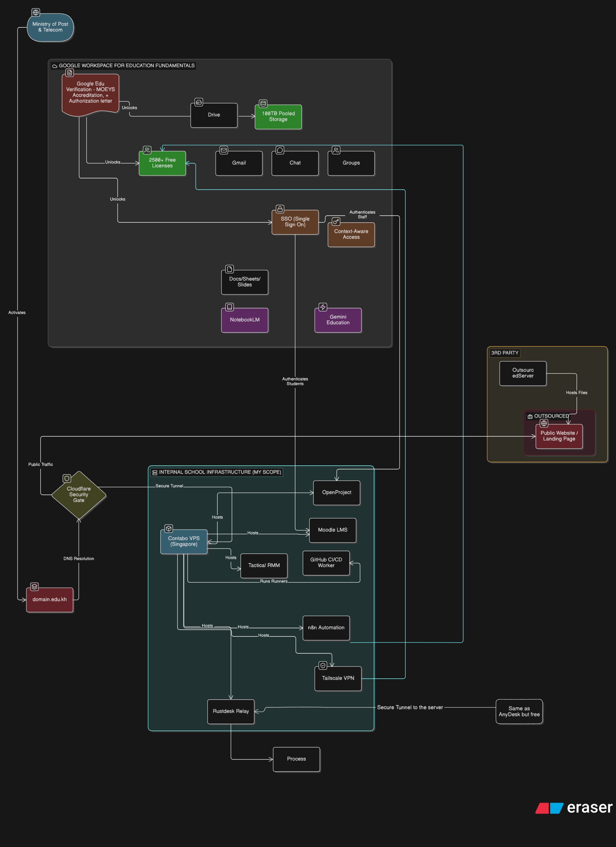Screen dimensions: 616x847
Task: Select the Docs/Sheets/Slides node
Action: point(245,282)
